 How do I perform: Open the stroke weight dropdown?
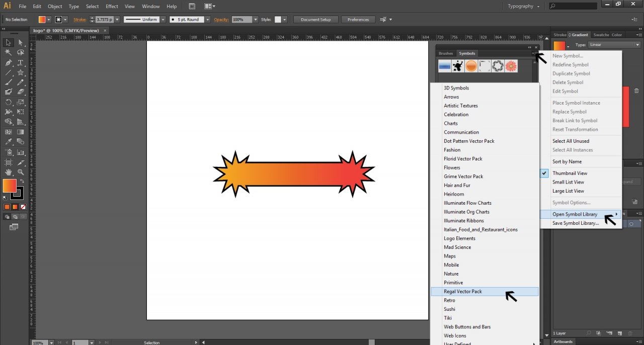point(117,20)
